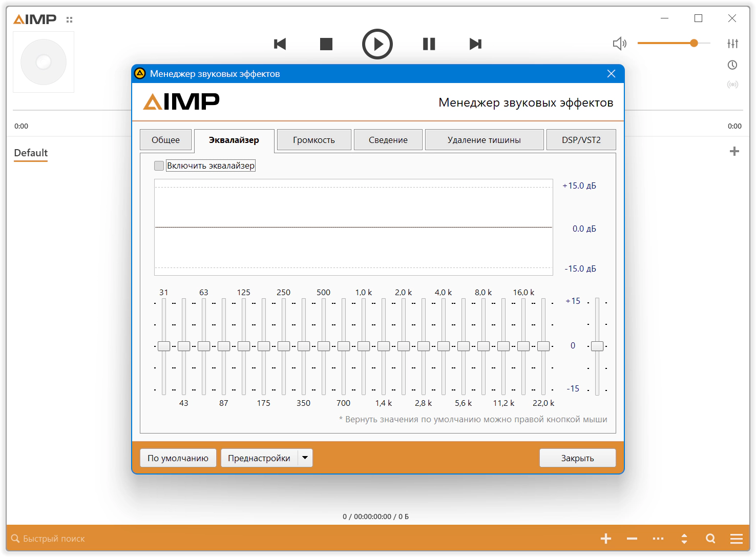Open the hamburger menu in bottom bar

(737, 539)
